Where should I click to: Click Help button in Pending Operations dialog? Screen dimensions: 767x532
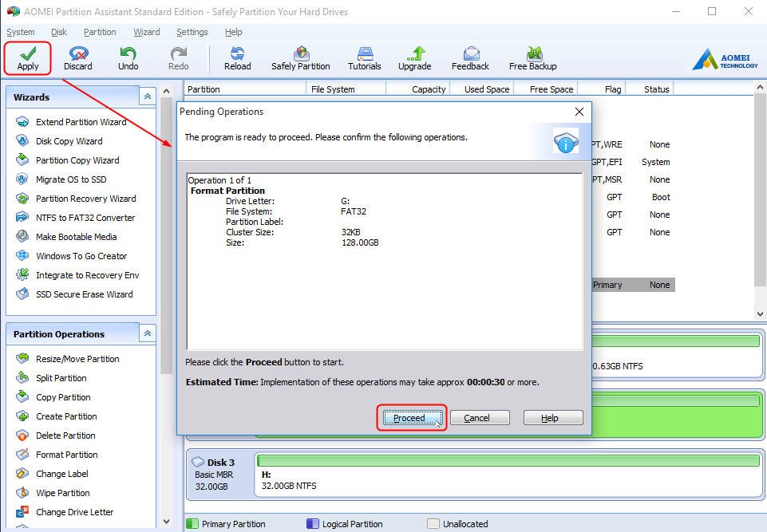tap(553, 418)
